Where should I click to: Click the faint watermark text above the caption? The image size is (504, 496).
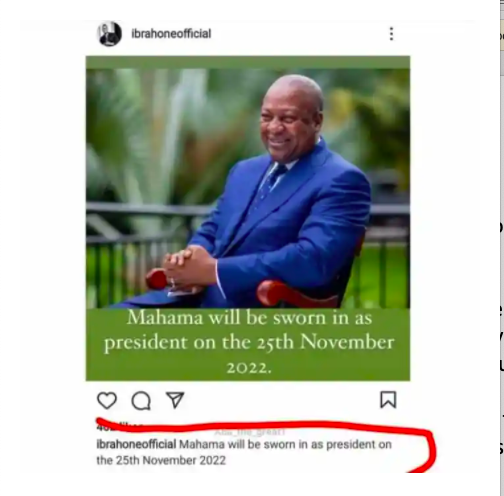(250, 432)
